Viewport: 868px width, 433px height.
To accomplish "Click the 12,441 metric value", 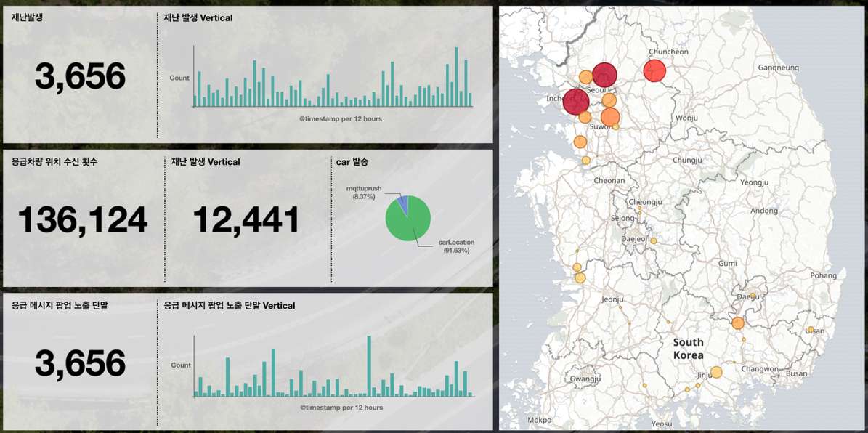I will click(x=246, y=219).
